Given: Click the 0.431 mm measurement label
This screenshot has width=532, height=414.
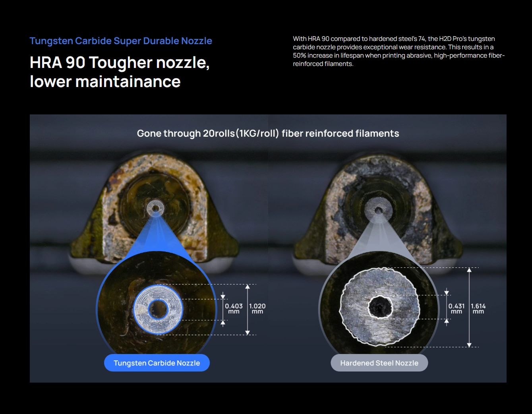Looking at the screenshot, I should [x=456, y=308].
